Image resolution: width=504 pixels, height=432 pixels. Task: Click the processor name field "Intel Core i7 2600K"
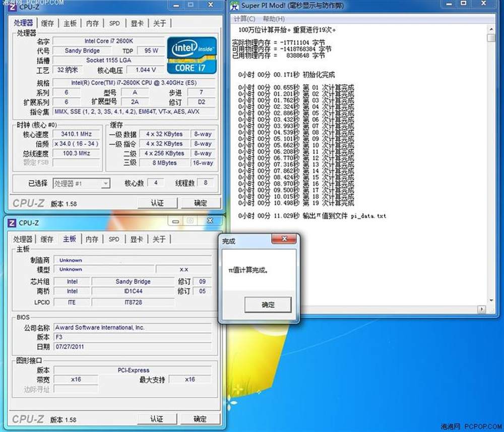(x=109, y=41)
